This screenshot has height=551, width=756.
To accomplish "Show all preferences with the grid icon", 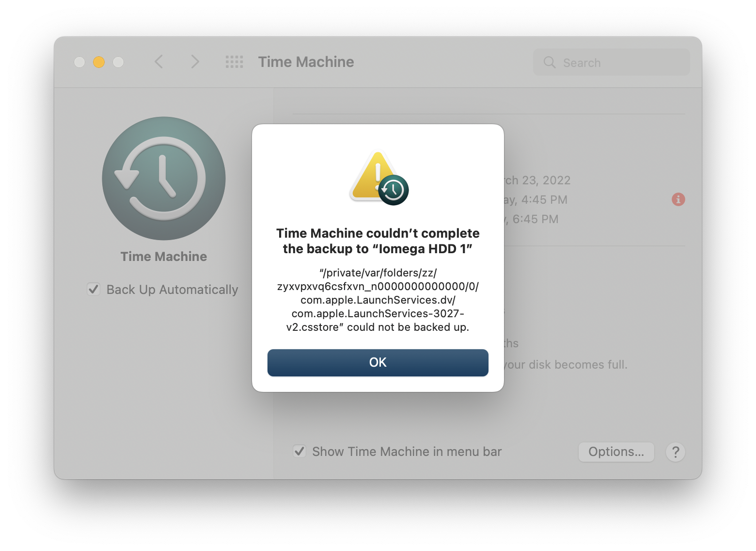I will pyautogui.click(x=235, y=62).
